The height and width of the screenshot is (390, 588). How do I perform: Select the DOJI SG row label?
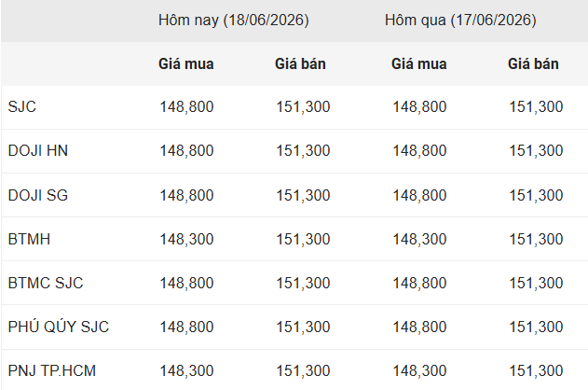click(x=38, y=195)
